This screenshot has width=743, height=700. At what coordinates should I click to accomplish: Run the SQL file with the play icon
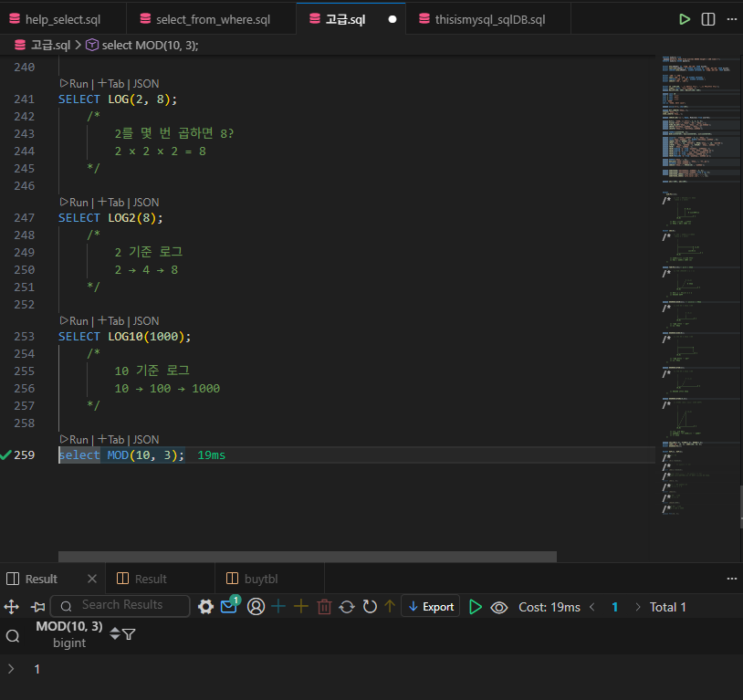coord(685,19)
